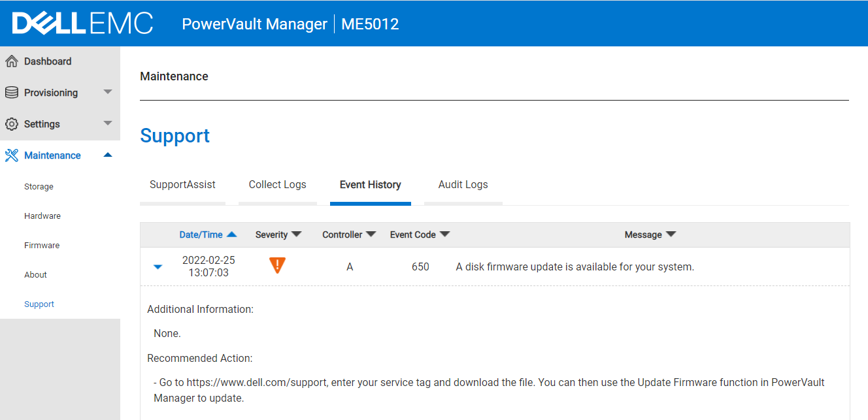868x420 pixels.
Task: Open the Severity filter dropdown
Action: 296,234
